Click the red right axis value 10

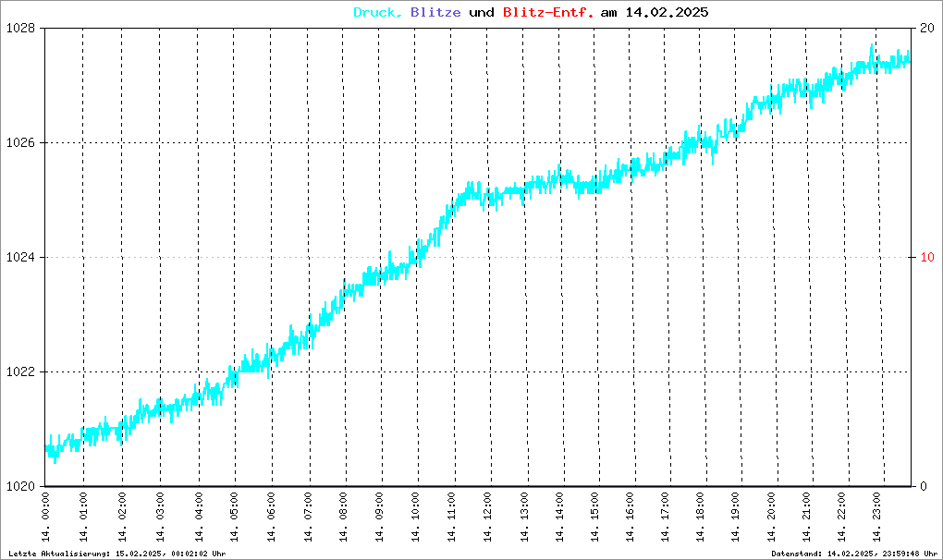926,258
